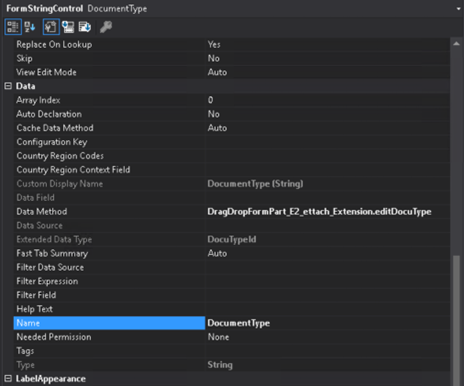Click the scrollbar up arrow
Viewport: 464px width, 386px height.
click(456, 44)
